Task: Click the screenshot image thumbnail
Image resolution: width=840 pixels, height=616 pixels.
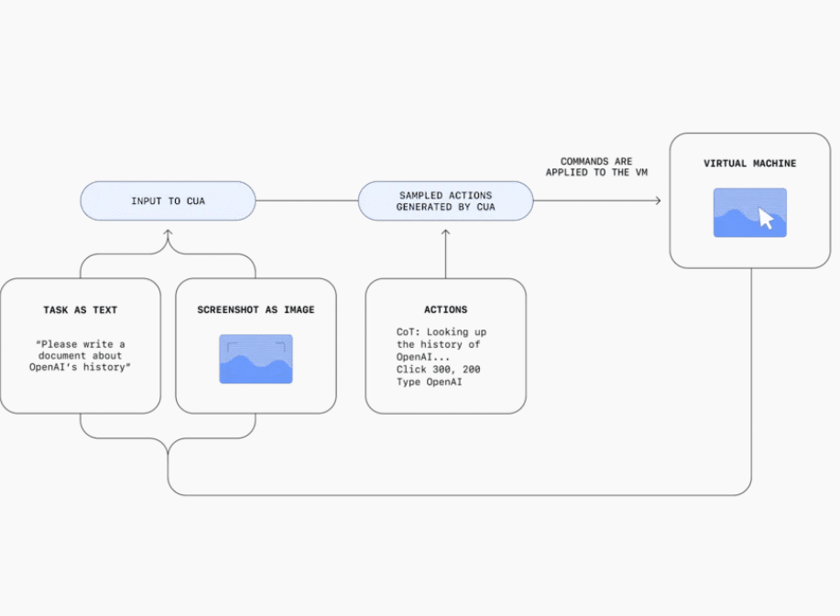Action: click(x=256, y=359)
